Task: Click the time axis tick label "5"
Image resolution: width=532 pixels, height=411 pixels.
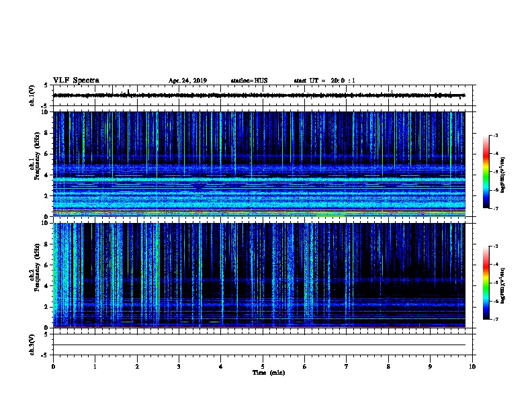Action: (x=263, y=367)
